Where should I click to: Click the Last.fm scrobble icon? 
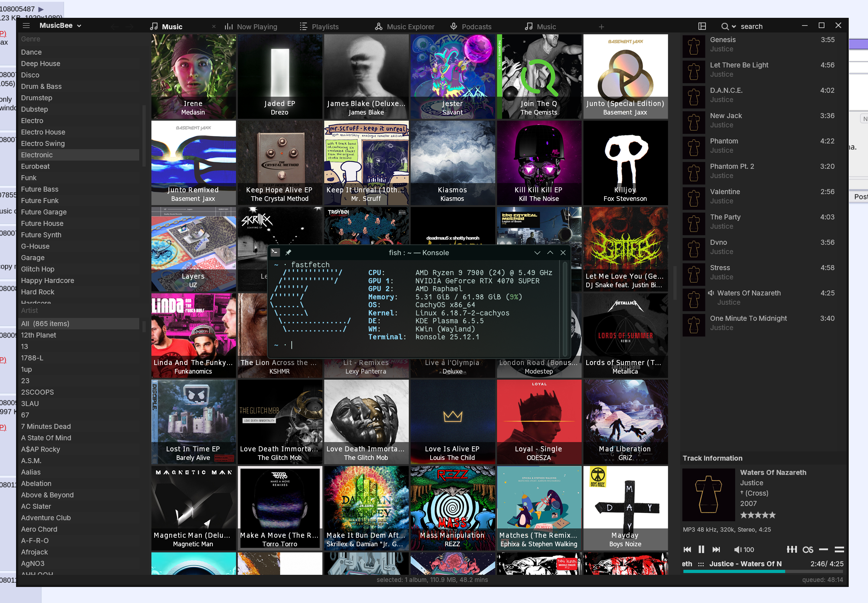[808, 549]
